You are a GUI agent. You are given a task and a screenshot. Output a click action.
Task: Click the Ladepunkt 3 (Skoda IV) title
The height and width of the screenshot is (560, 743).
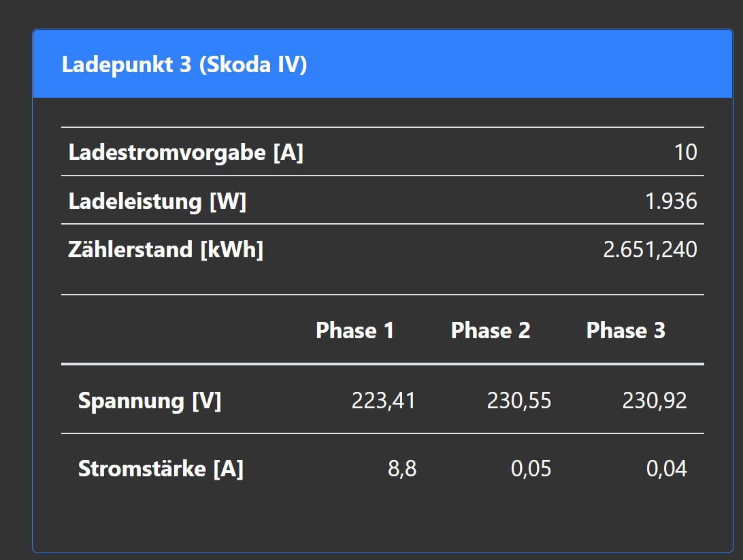(184, 65)
